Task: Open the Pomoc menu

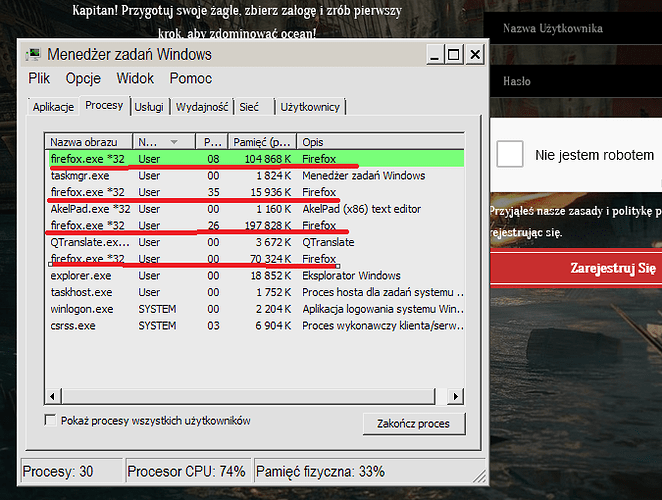Action: click(x=190, y=79)
